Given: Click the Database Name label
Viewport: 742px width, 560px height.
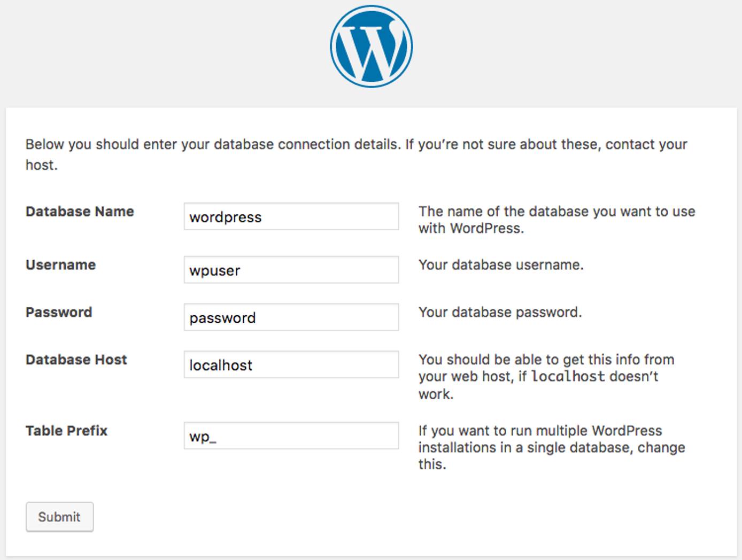Looking at the screenshot, I should click(x=79, y=212).
